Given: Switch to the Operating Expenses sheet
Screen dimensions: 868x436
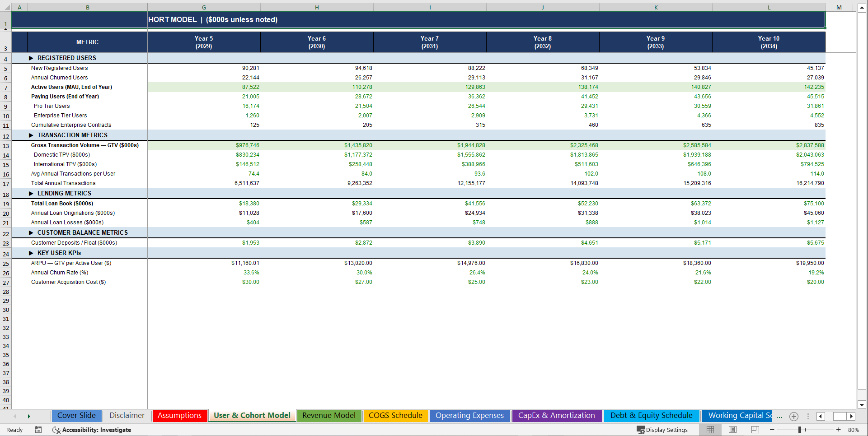Looking at the screenshot, I should click(x=469, y=415).
